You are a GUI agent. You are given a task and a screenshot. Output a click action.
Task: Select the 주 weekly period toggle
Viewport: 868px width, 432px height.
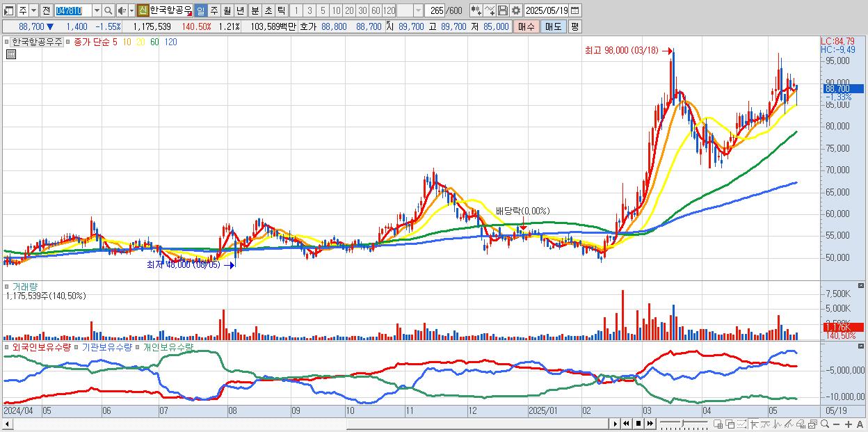pyautogui.click(x=214, y=10)
